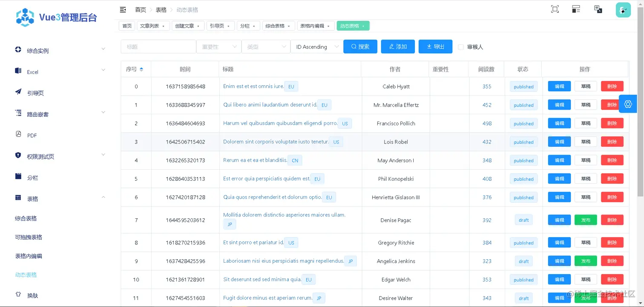Screen dimensions: 644x307
Task: Open the language translation icon
Action: coord(598,9)
